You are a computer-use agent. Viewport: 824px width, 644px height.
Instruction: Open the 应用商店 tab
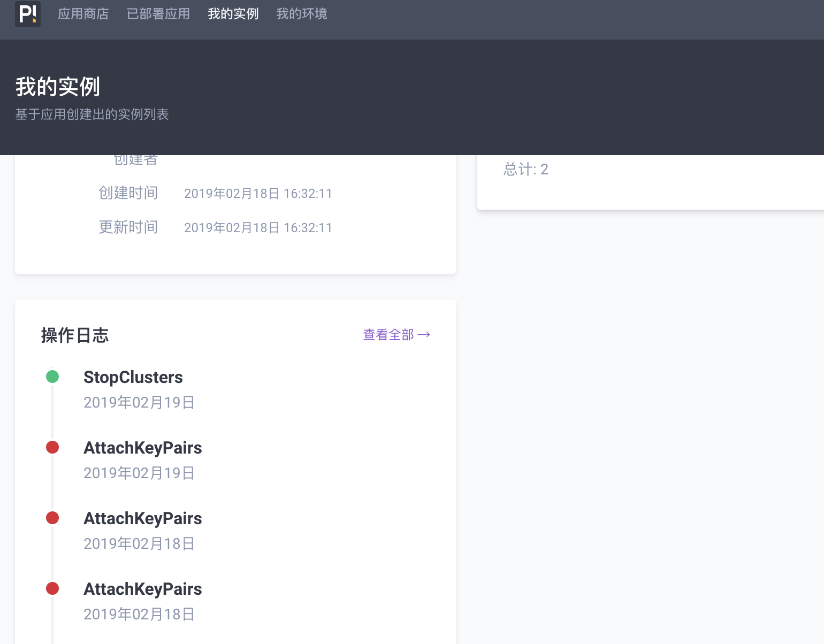(x=83, y=14)
